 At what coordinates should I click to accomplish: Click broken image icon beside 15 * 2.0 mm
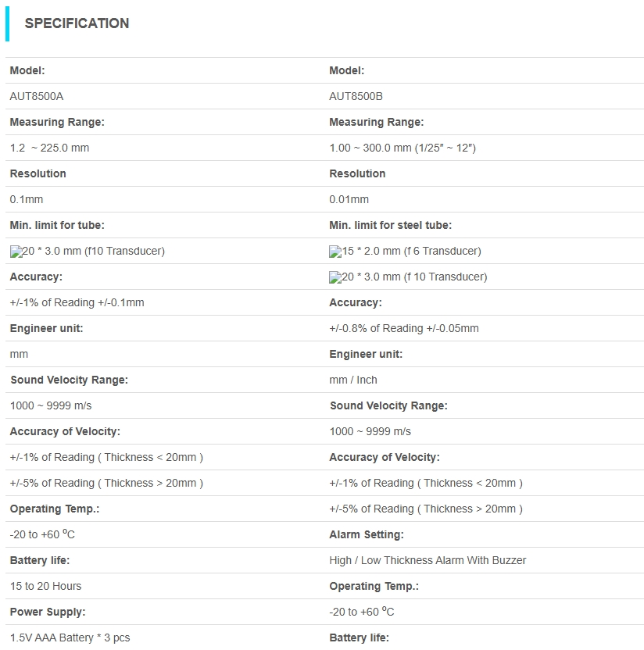coord(335,252)
